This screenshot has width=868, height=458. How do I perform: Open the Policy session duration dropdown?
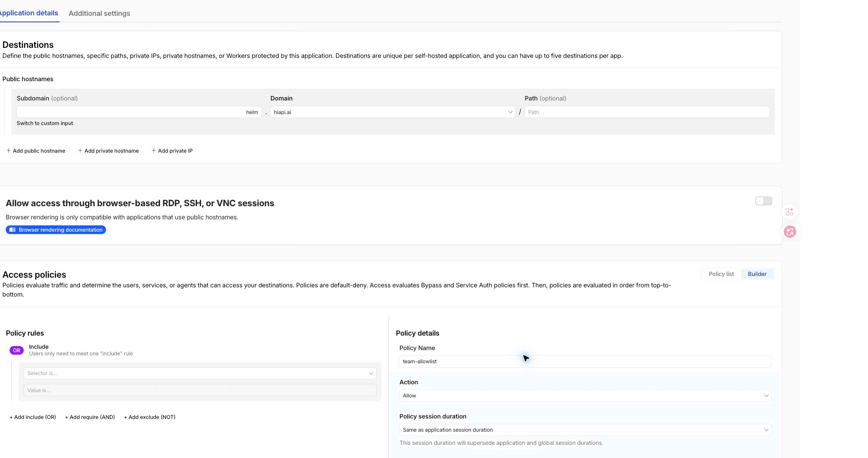pyautogui.click(x=585, y=430)
